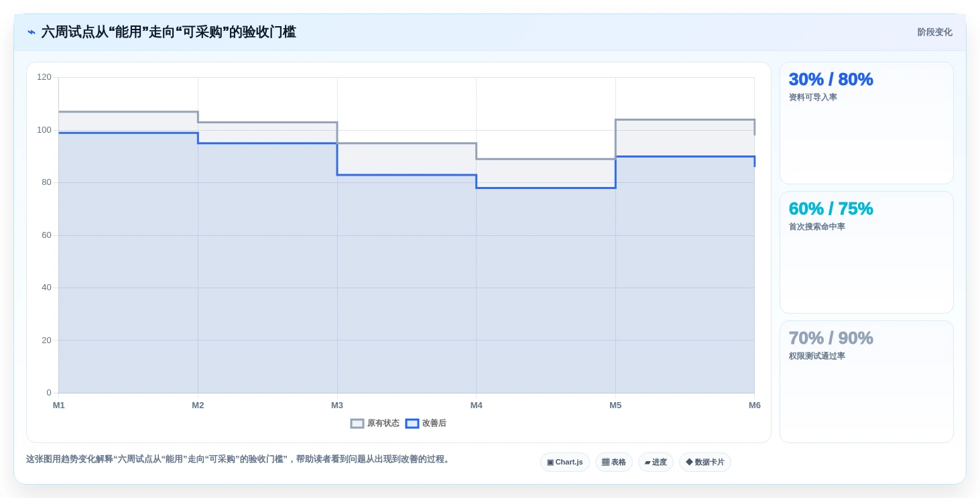
Task: Click the M6 x-axis label
Action: click(x=755, y=406)
